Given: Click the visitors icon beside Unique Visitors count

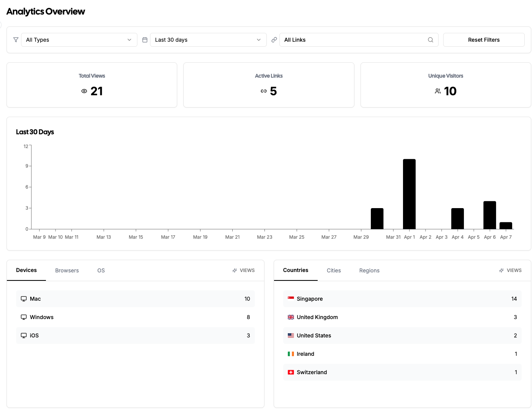Looking at the screenshot, I should pyautogui.click(x=437, y=91).
